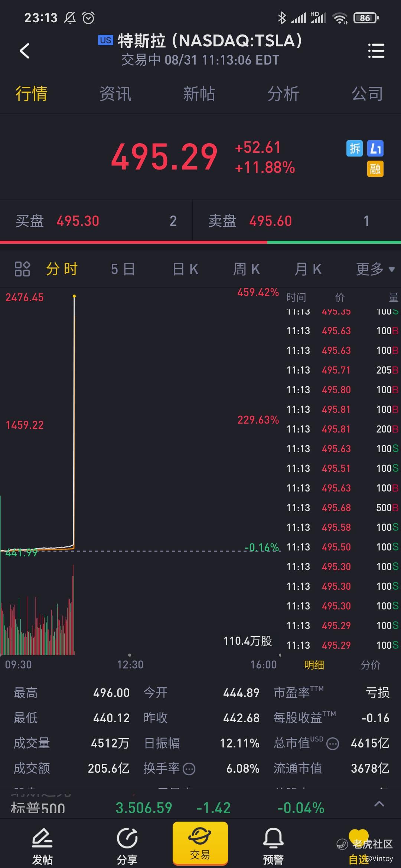Viewport: 401px width, 868px height.
Task: Open the 更多 chart period dropdown
Action: click(x=375, y=269)
